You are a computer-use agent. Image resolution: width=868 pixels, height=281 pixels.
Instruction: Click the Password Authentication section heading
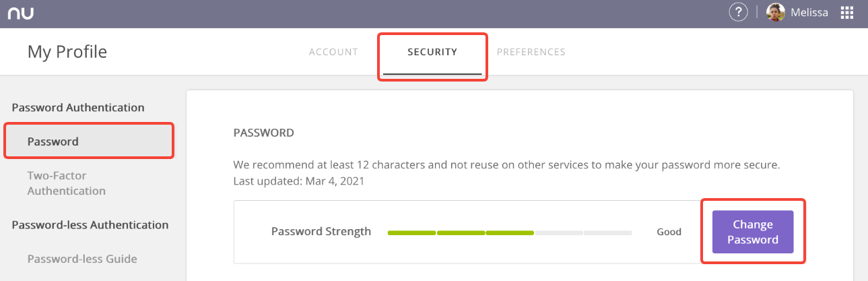click(78, 107)
